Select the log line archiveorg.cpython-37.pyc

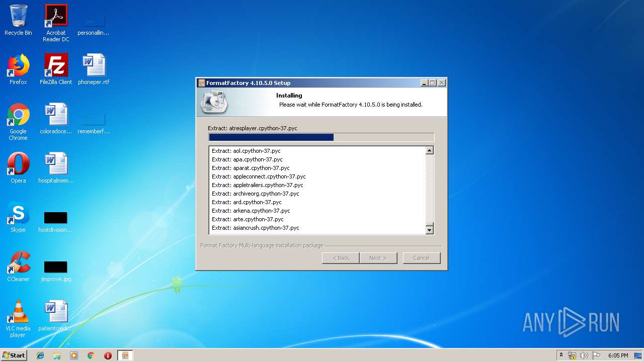coord(256,194)
